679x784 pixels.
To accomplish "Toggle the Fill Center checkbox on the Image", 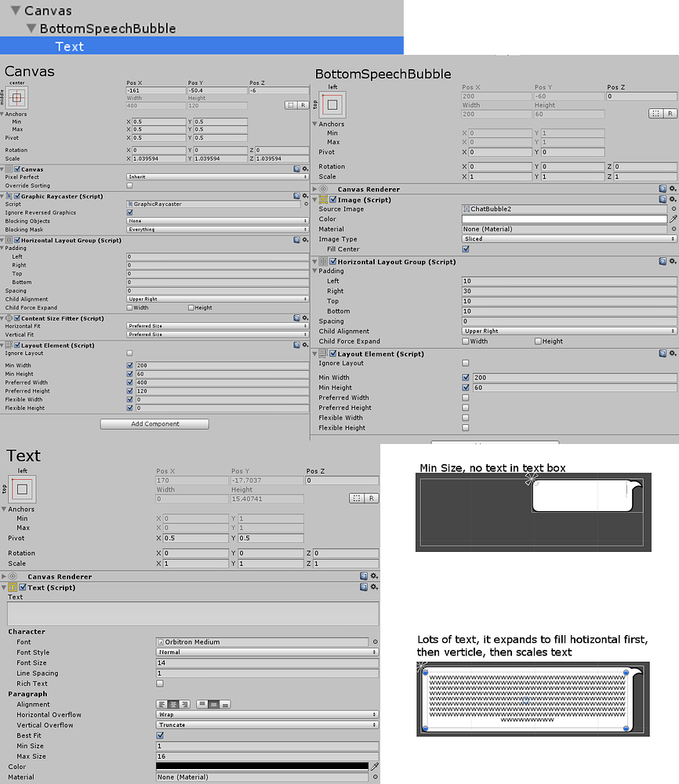I will pyautogui.click(x=465, y=249).
